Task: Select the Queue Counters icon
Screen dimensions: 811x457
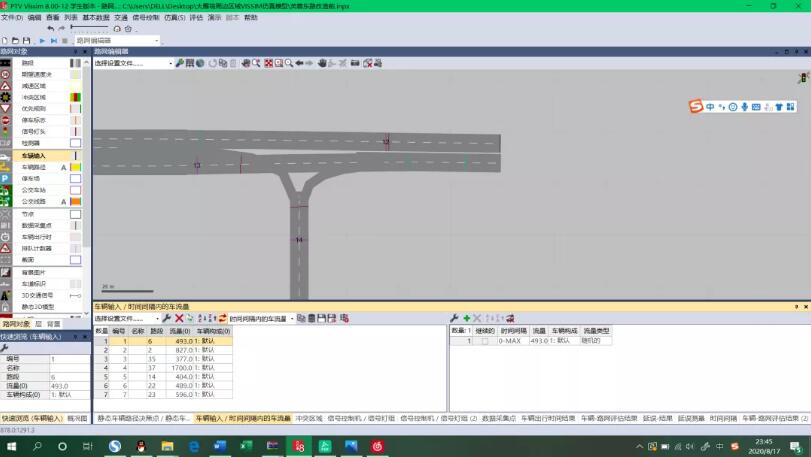Action: [5, 248]
